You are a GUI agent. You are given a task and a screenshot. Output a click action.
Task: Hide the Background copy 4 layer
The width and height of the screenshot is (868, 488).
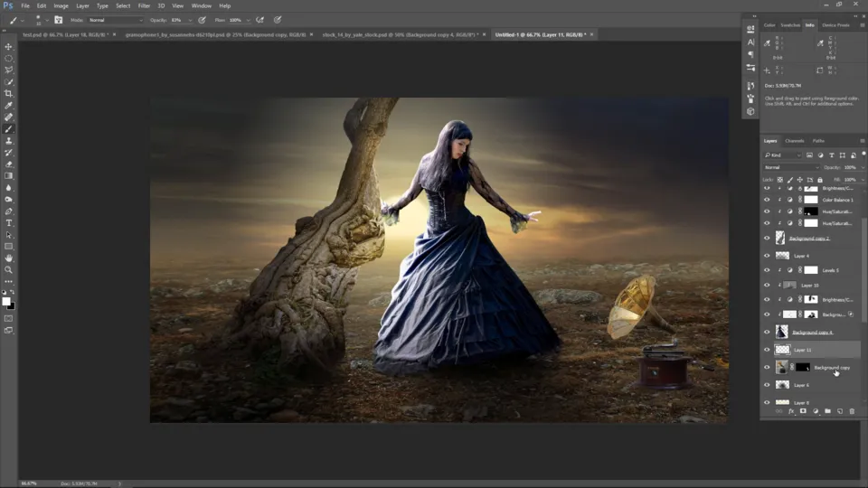click(x=767, y=332)
